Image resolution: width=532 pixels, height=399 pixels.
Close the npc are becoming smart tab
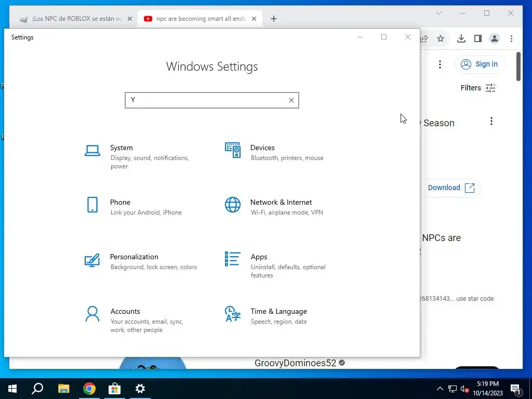(254, 19)
